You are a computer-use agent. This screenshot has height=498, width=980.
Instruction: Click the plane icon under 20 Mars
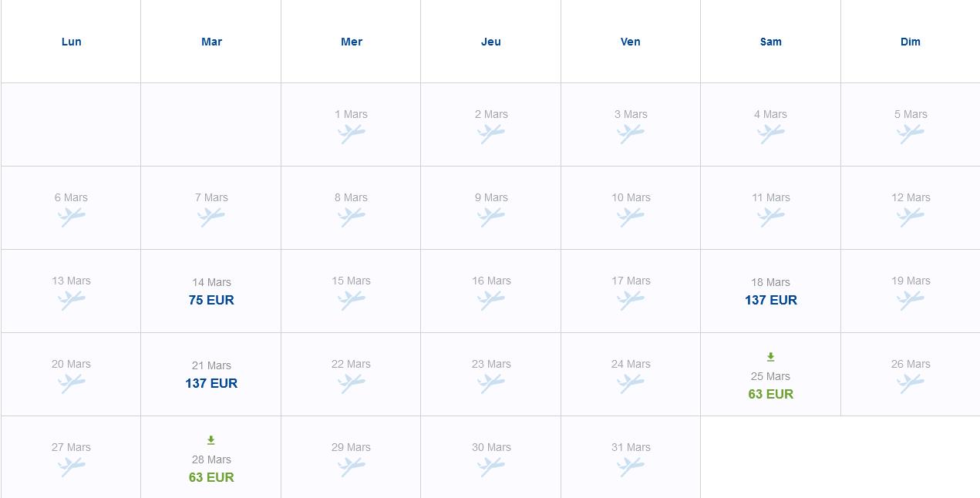coord(71,383)
